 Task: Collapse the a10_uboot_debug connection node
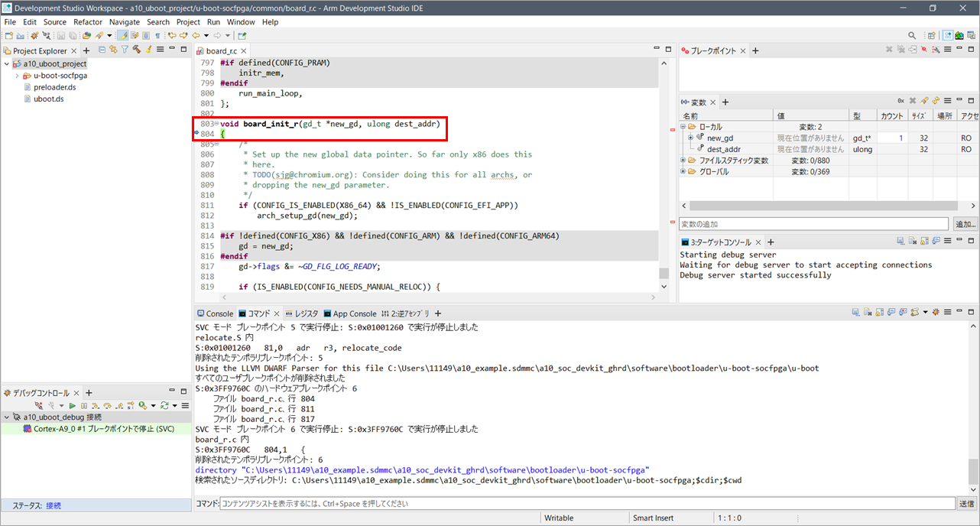[x=7, y=417]
